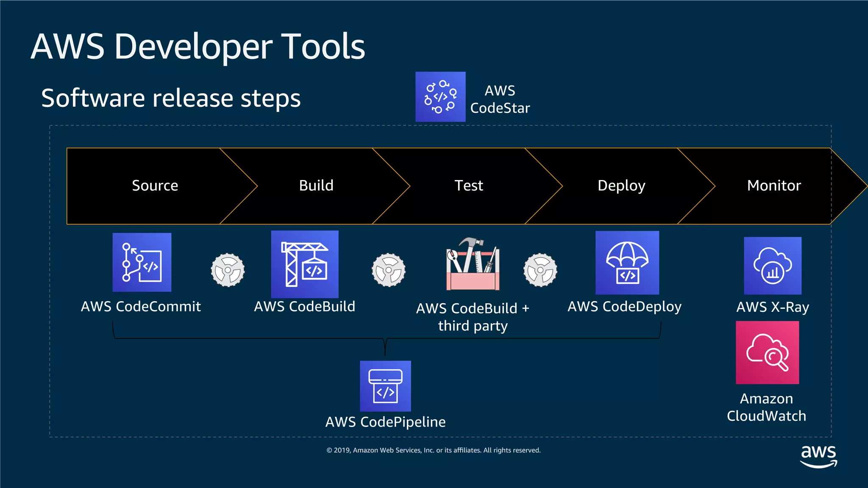Select the Source step arrow
Image resolution: width=868 pixels, height=488 pixels.
click(155, 186)
